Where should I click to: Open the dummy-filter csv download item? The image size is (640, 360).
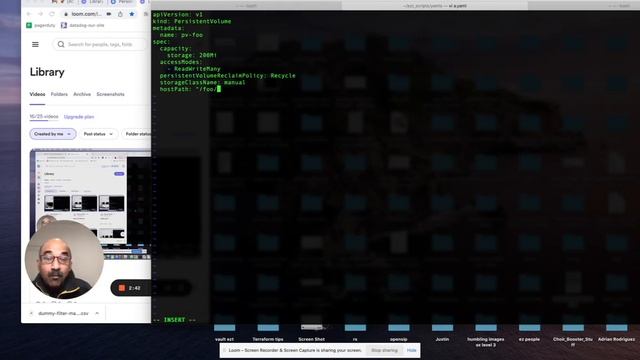point(63,313)
